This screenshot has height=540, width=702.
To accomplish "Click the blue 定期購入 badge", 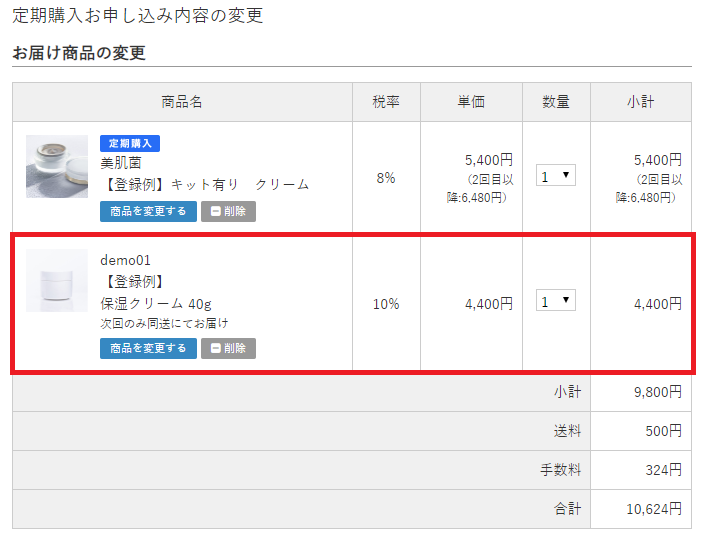I will [x=130, y=144].
